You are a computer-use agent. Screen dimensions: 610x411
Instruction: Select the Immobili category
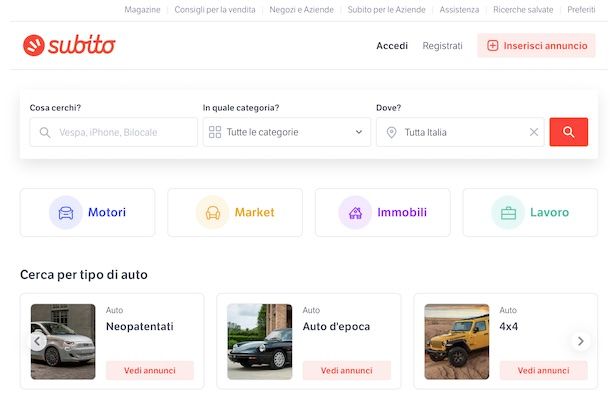point(383,213)
